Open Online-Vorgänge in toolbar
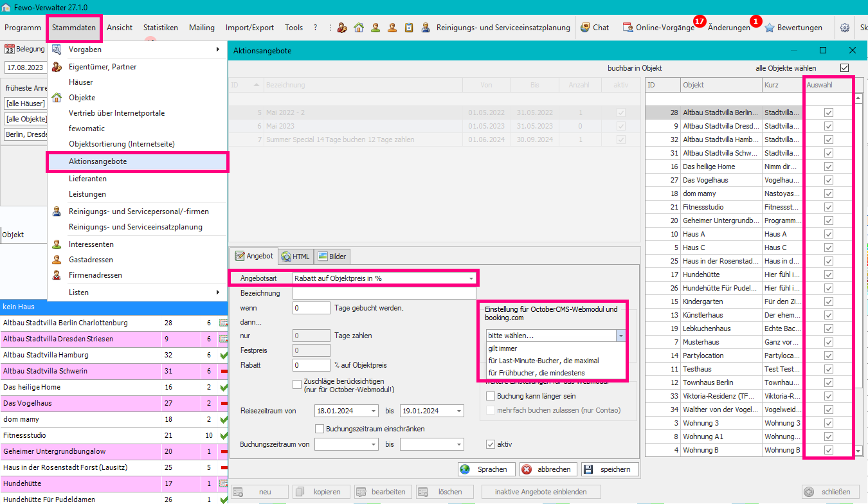868x504 pixels. coord(660,28)
